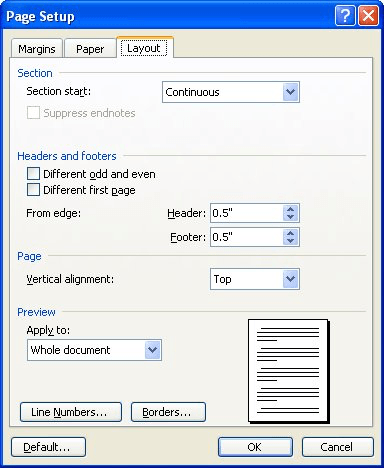Toggle Different first page checkbox
384x468 pixels.
click(33, 190)
